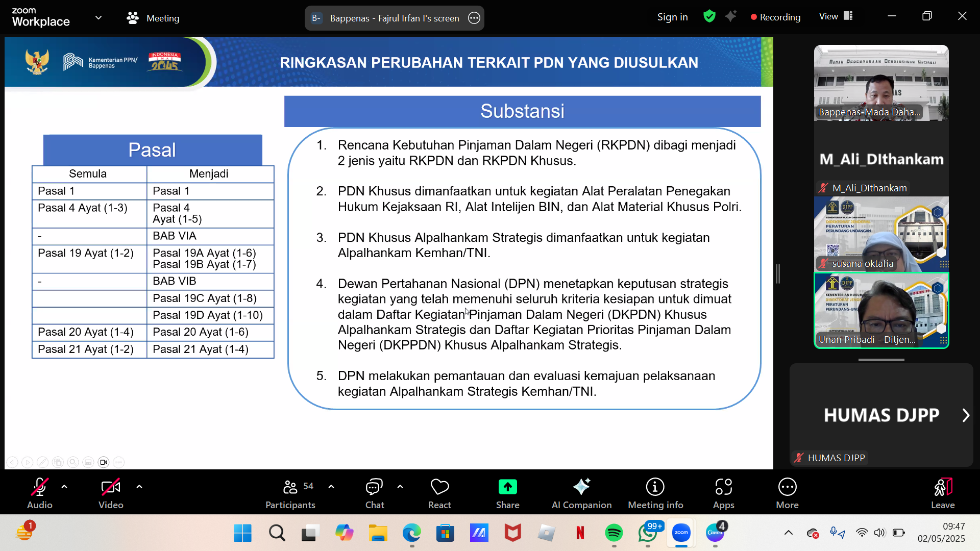
Task: Open WhatsApp from taskbar
Action: pos(648,533)
